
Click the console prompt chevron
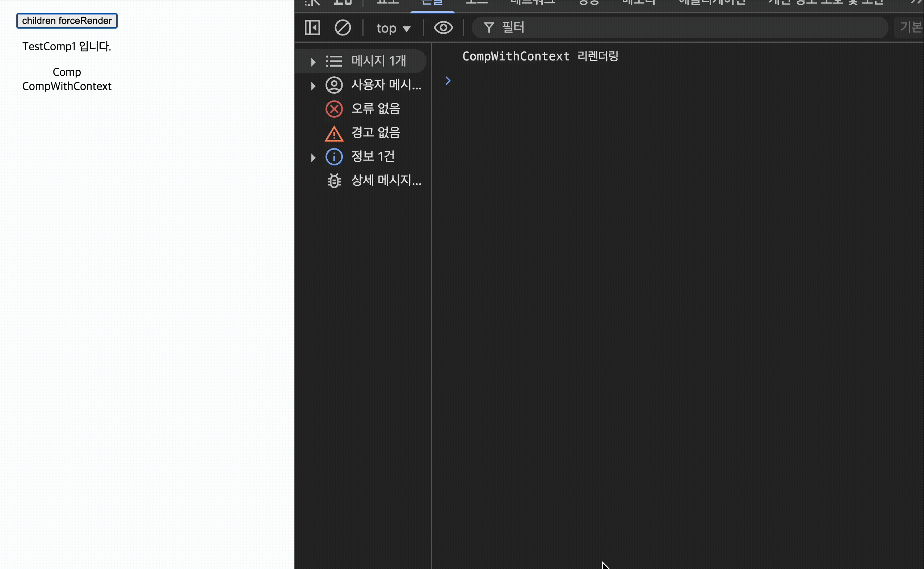coord(448,81)
